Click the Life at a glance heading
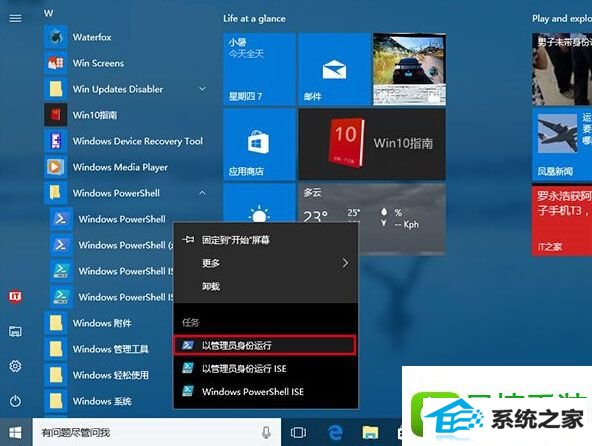This screenshot has width=592, height=446. [254, 19]
